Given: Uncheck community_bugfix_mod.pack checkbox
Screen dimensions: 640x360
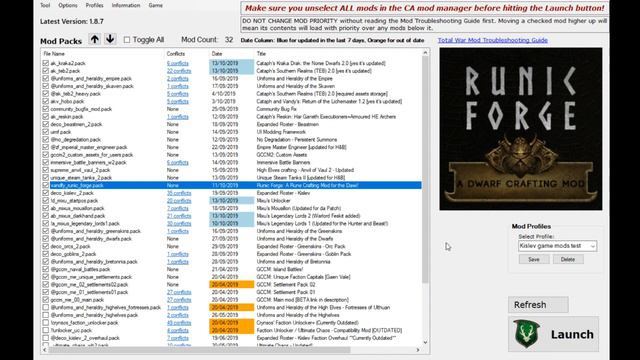Looking at the screenshot, I should 45,109.
